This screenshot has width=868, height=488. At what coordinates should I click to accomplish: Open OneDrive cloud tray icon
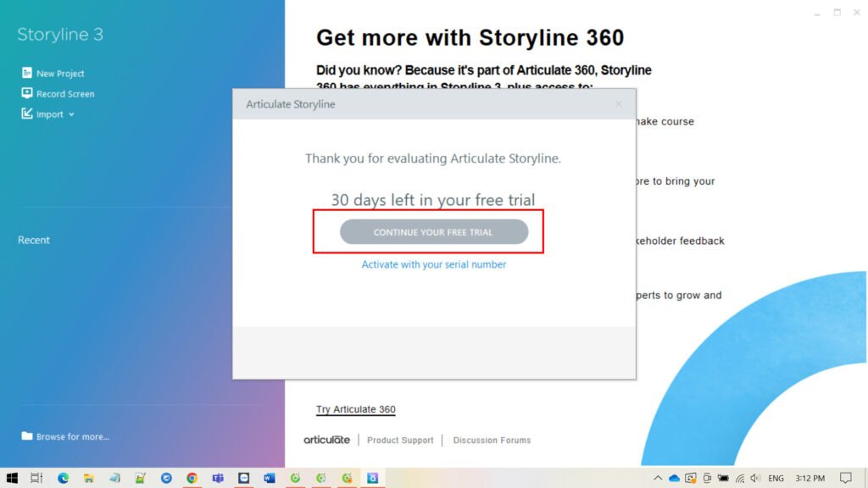[674, 478]
